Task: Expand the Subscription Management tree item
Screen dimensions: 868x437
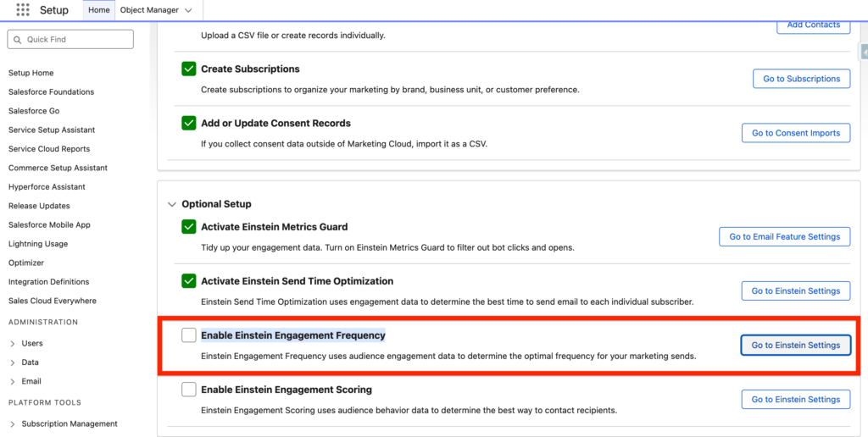Action: tap(13, 423)
